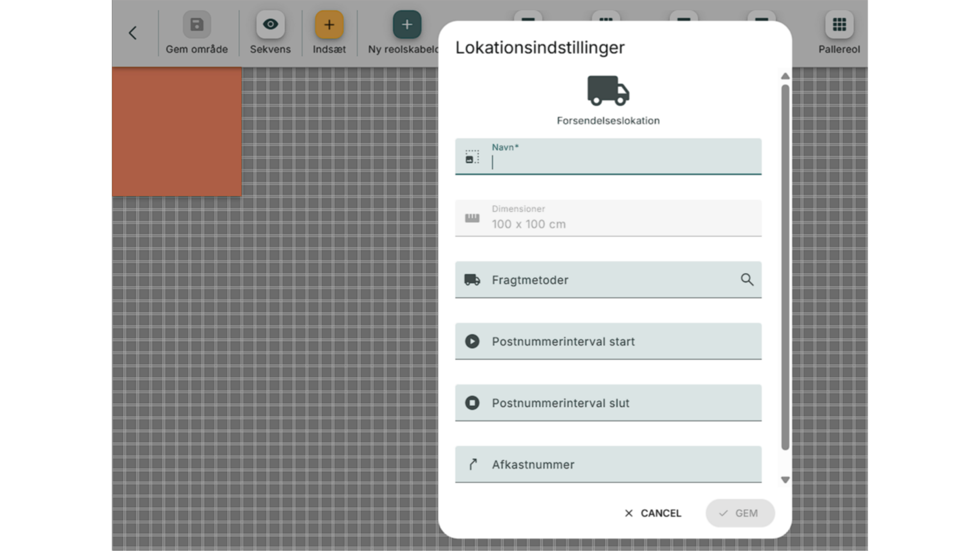This screenshot has width=980, height=551.
Task: Click the scrollbar down arrow
Action: click(785, 480)
